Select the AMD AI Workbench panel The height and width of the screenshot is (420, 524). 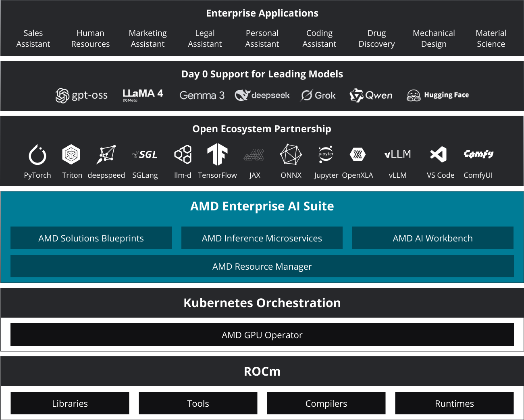[x=433, y=238]
